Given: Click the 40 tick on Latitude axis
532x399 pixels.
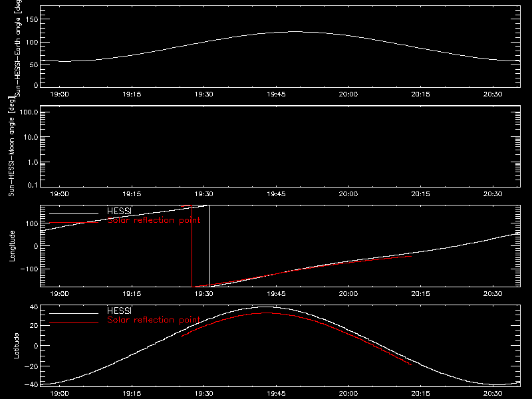Looking at the screenshot, I should coord(34,307).
